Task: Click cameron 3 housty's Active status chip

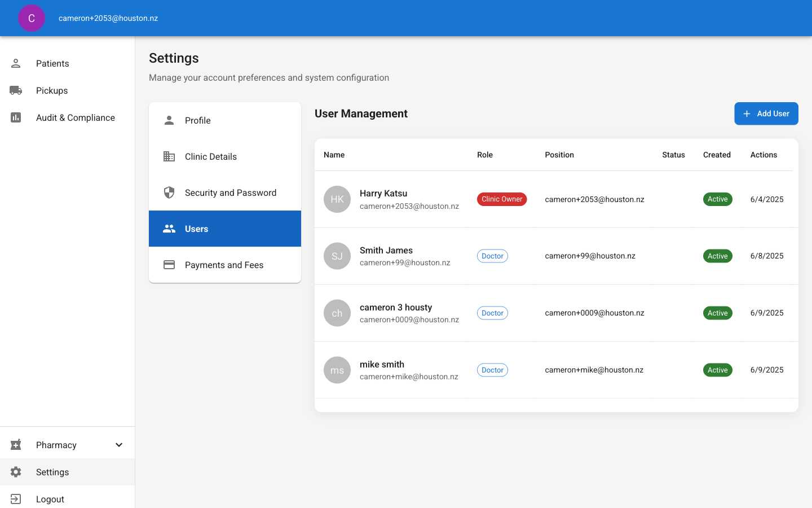Action: [717, 313]
